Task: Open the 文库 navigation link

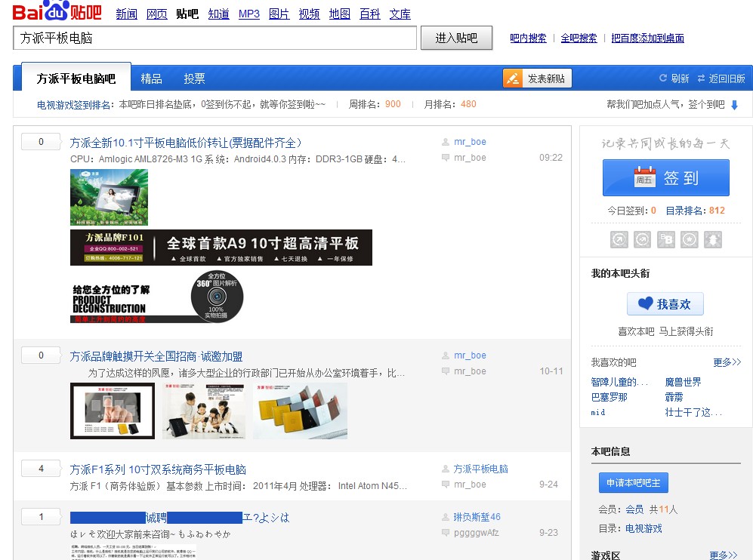Action: tap(400, 14)
